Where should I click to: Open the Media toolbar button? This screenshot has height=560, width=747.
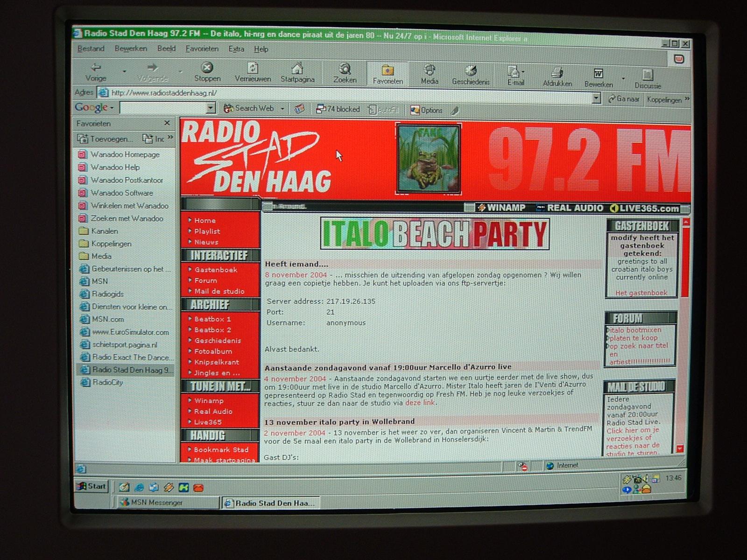[430, 74]
